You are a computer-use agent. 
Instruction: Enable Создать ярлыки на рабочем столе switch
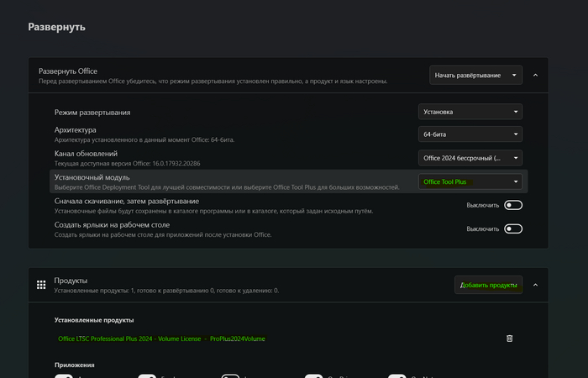(513, 228)
